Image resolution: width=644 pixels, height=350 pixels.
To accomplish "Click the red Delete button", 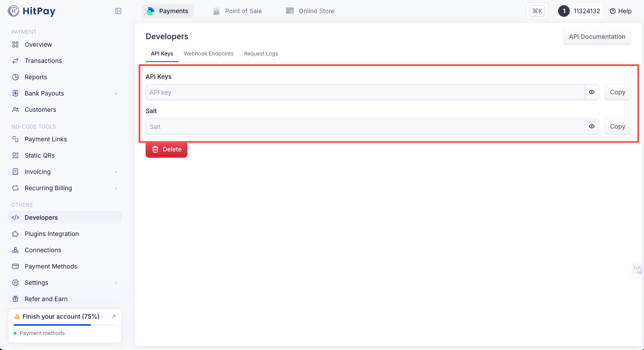I will [x=166, y=149].
